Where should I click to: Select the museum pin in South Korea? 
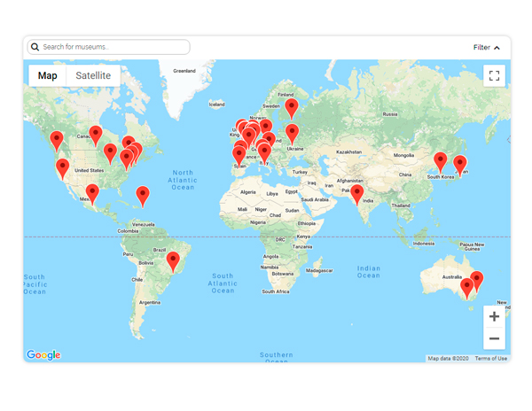coord(440,161)
